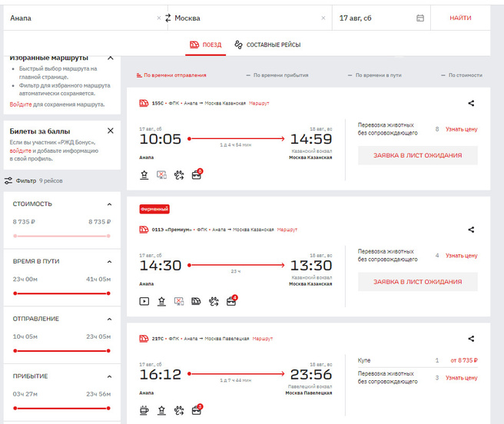The height and width of the screenshot is (424, 504).
Task: Click Войдите link to save route
Action: coord(21,104)
